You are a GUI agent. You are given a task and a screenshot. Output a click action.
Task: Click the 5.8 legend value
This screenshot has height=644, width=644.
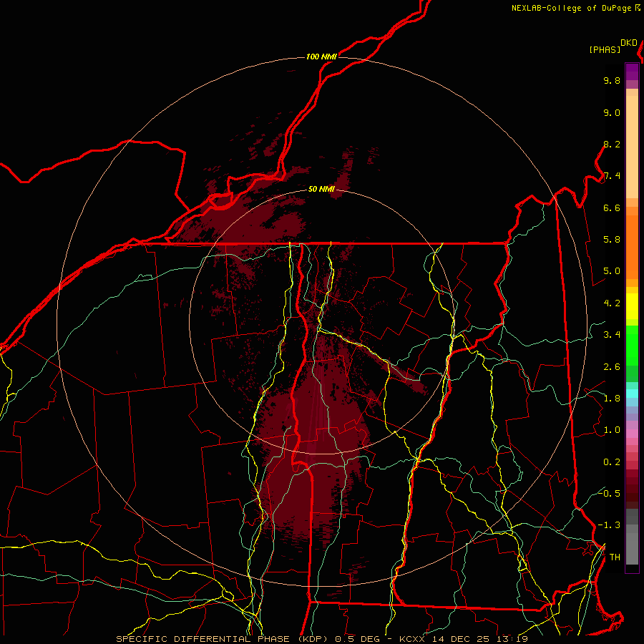(612, 240)
